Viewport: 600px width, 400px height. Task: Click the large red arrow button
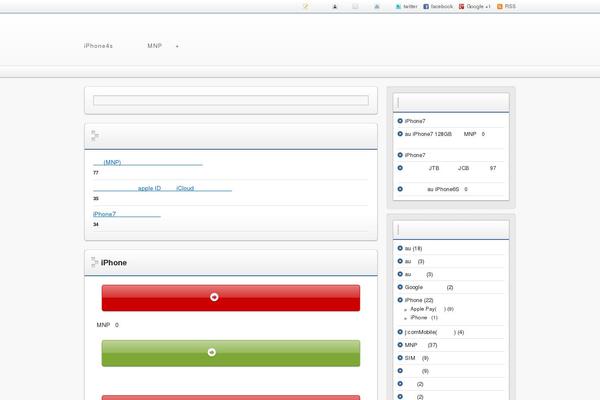231,298
